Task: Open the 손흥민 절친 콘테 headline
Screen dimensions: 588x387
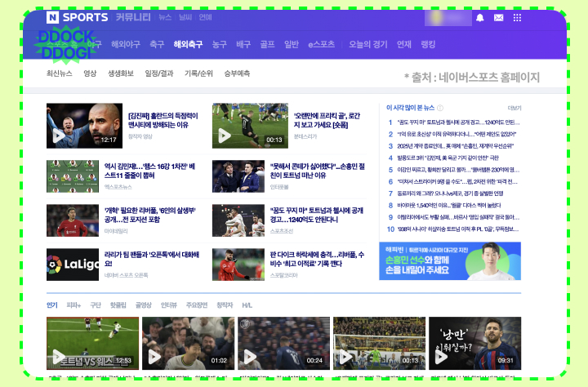Action: coord(318,171)
